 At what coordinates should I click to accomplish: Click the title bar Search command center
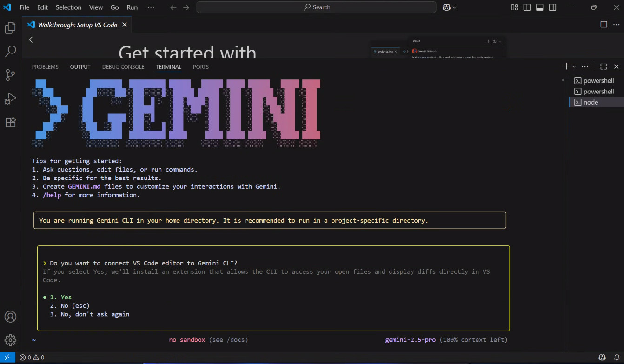coord(316,7)
